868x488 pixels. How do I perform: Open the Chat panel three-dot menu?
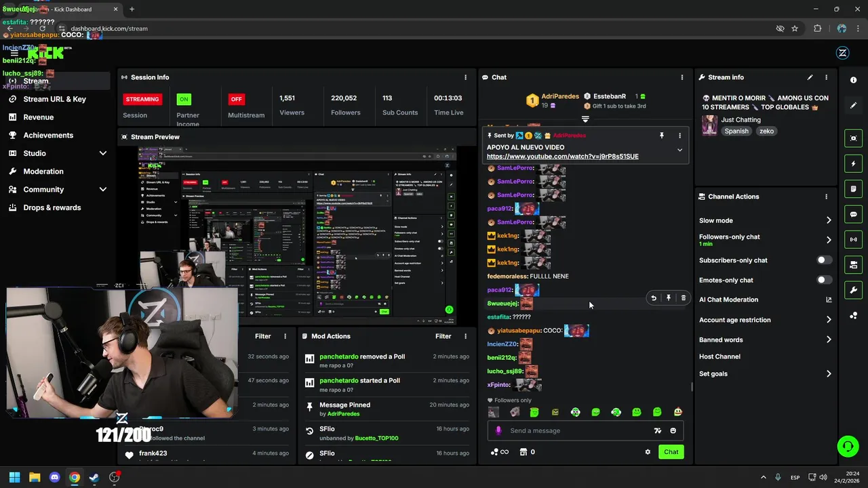pos(682,77)
